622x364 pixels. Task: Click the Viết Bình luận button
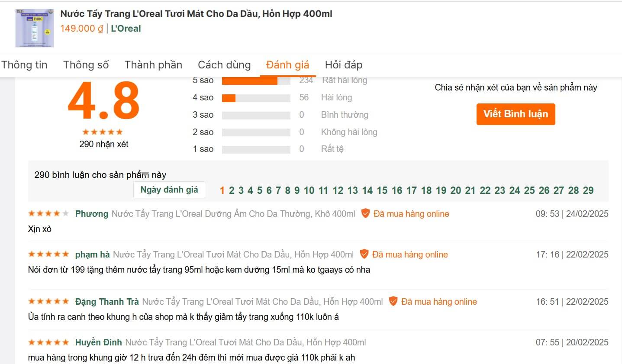(515, 114)
